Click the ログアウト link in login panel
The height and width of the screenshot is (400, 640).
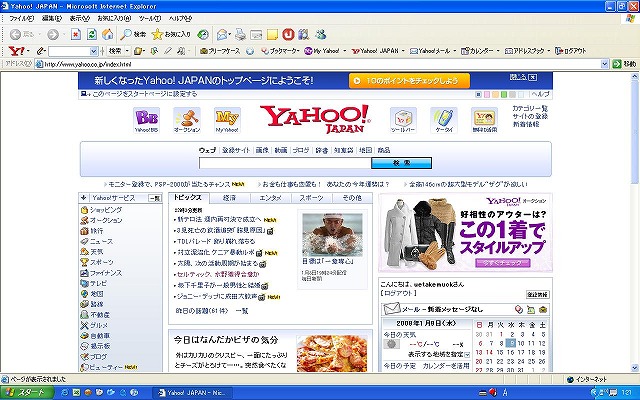coord(398,293)
